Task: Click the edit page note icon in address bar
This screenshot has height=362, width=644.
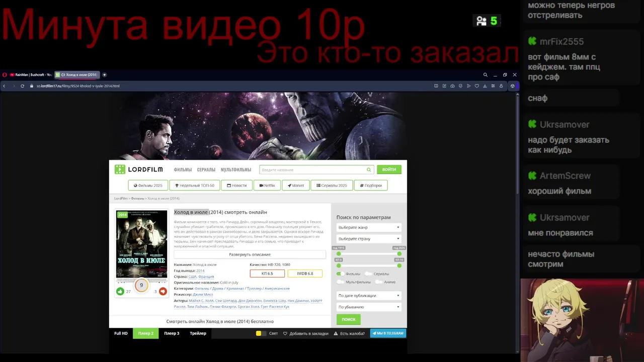Action: pos(444,86)
